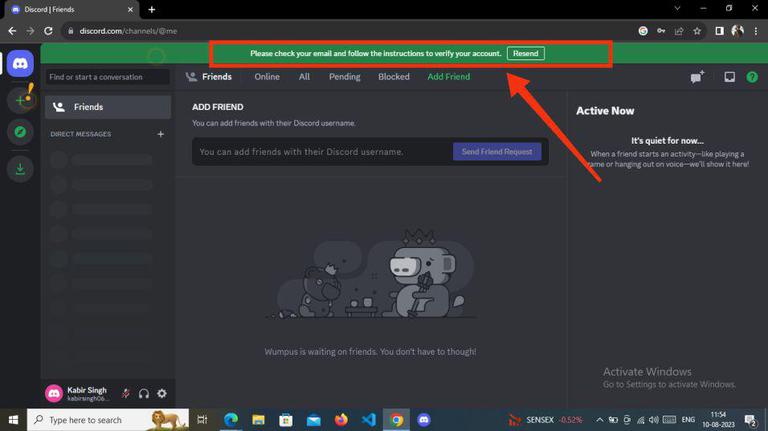Click the green Help icon
The image size is (768, 431).
point(752,77)
